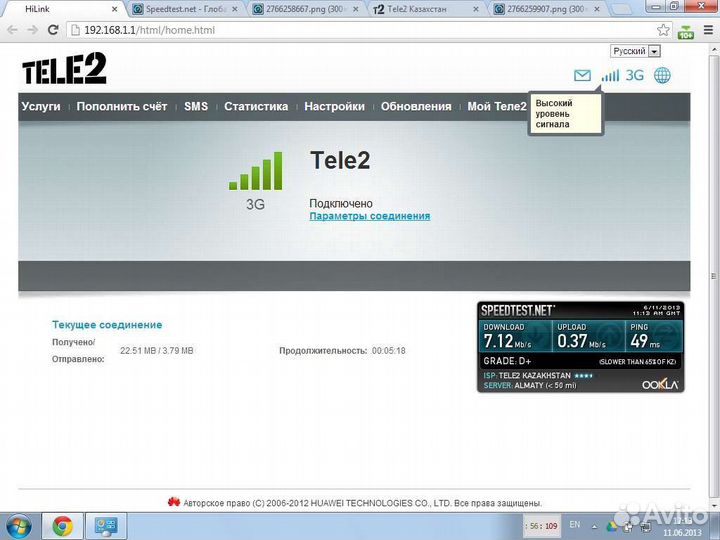Close the HiLink tab
This screenshot has height=540, width=720.
pos(115,9)
